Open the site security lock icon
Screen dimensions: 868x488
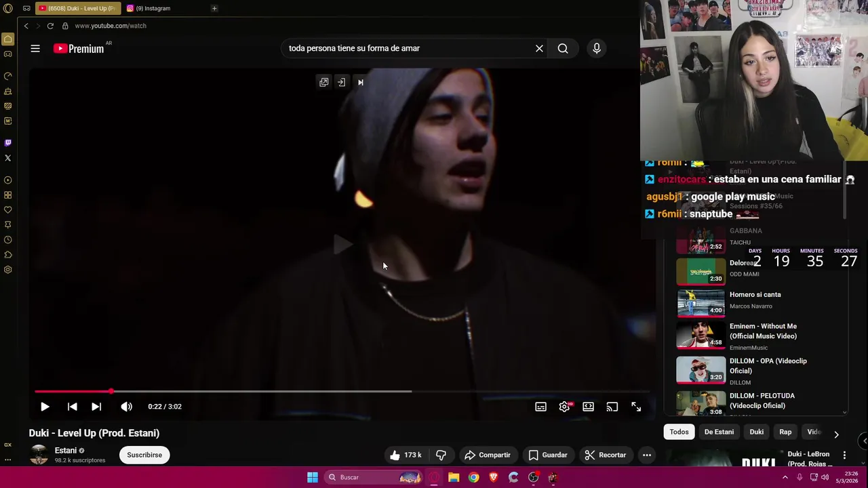65,26
